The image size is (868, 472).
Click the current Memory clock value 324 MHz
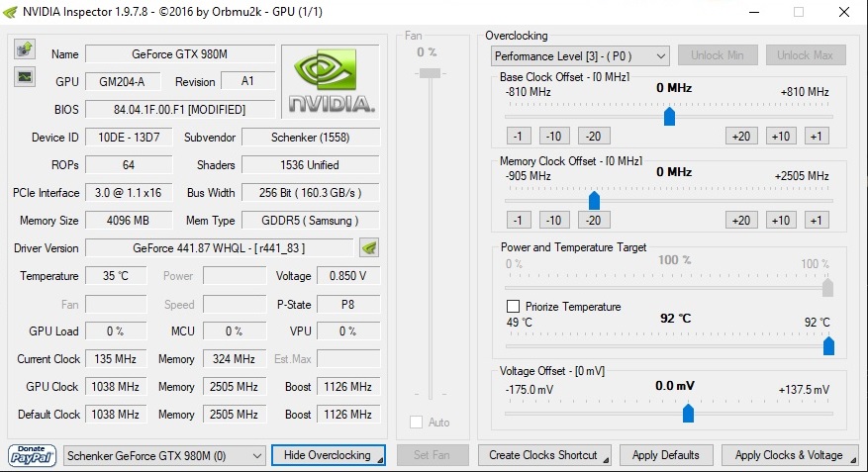235,358
